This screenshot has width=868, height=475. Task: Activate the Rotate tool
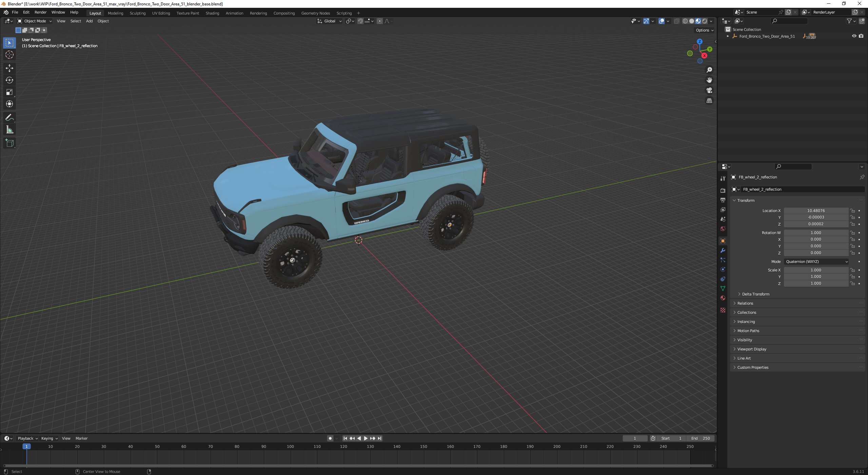coord(9,80)
